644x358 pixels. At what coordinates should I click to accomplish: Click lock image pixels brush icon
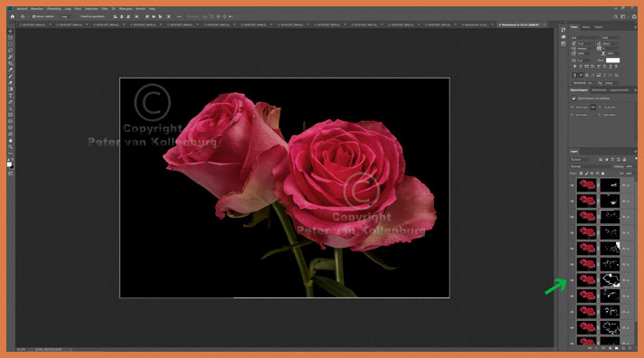[586, 174]
